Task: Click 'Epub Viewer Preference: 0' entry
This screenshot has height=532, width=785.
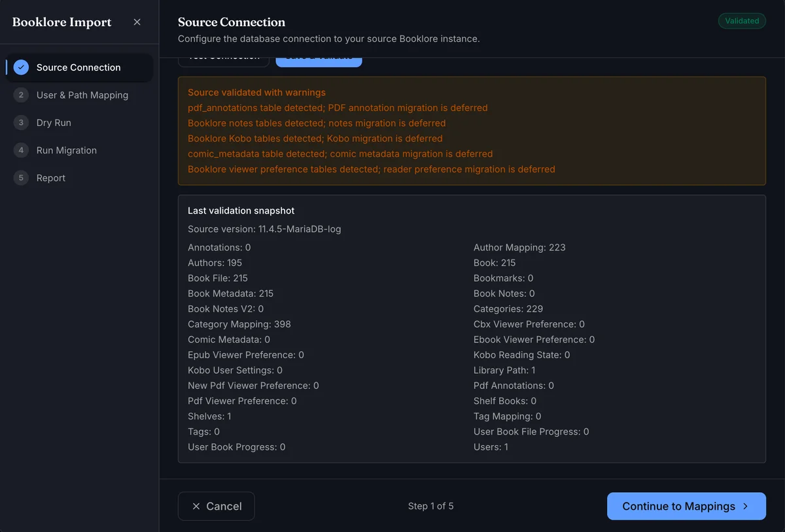Action: coord(246,355)
